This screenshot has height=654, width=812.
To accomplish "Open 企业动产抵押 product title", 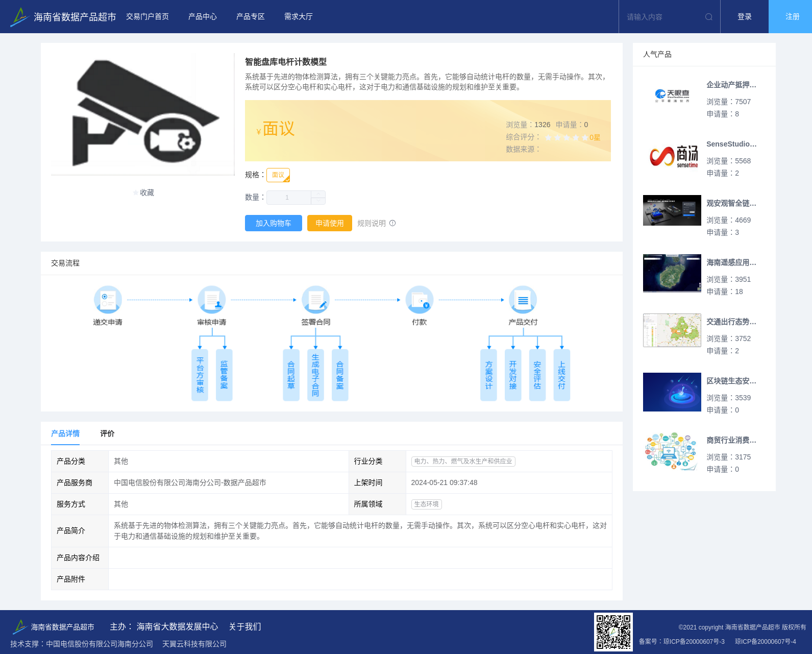I will click(x=731, y=85).
